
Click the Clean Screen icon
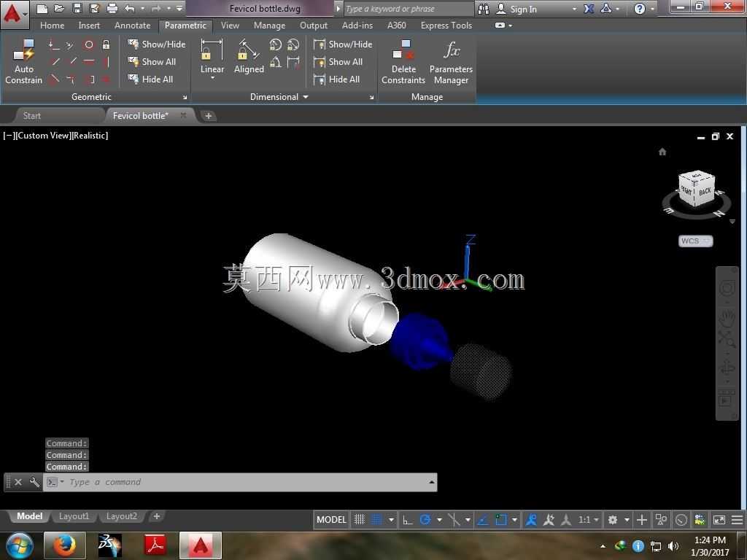coord(719,519)
